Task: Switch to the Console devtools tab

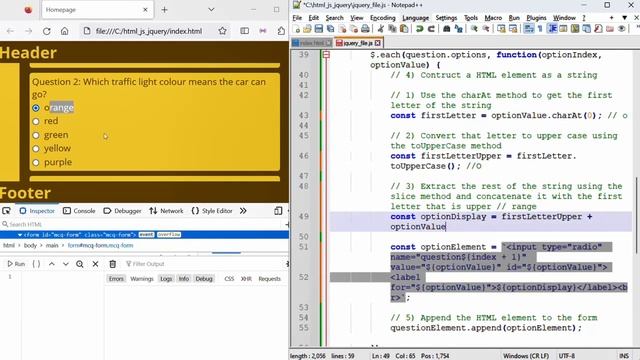Action: [79, 211]
